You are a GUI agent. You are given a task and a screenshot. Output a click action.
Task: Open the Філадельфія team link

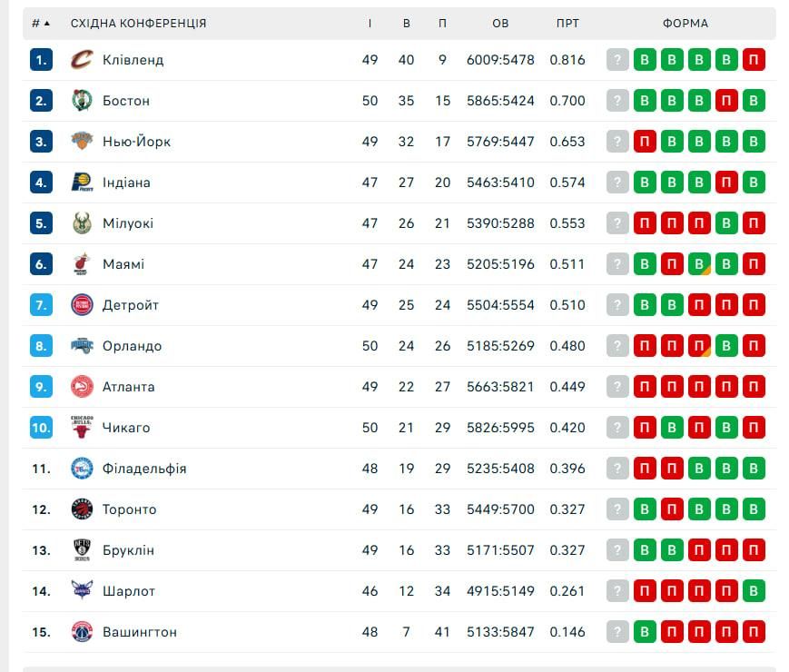click(144, 469)
